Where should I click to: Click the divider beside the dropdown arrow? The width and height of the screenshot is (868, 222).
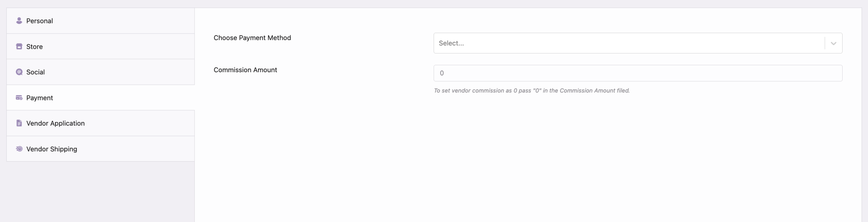coord(825,43)
